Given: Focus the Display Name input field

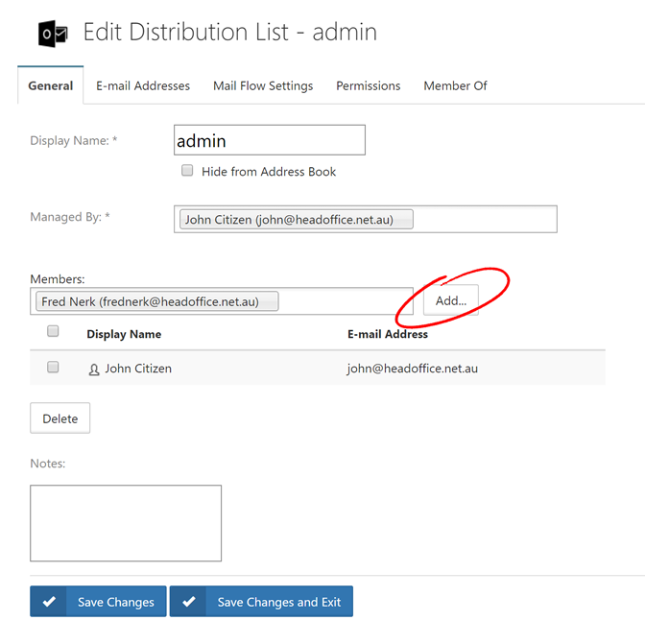Looking at the screenshot, I should 270,140.
